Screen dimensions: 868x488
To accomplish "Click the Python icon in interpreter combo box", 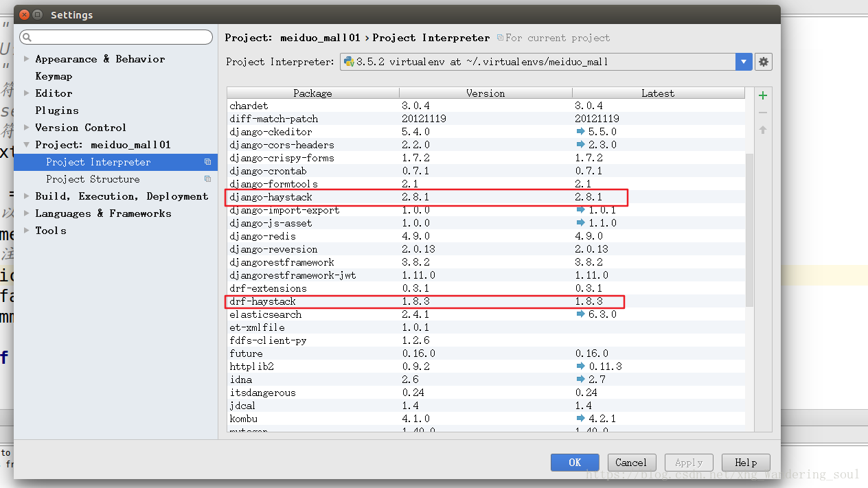I will tap(349, 62).
